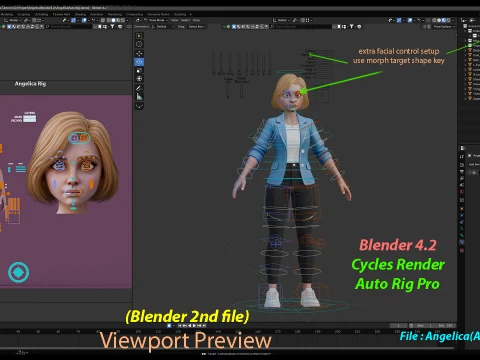Click the round teal picker button on purple panel
Screen dimensions: 480x360
pyautogui.click(x=18, y=272)
